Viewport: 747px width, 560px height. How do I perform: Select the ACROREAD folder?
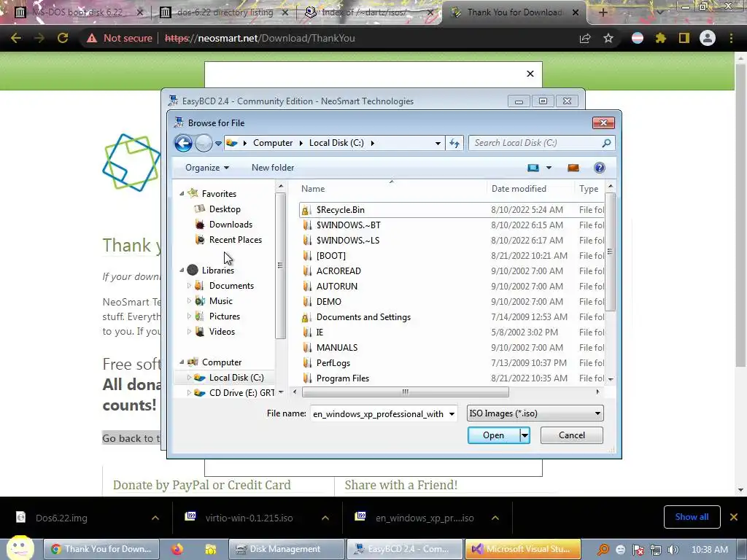pyautogui.click(x=338, y=271)
